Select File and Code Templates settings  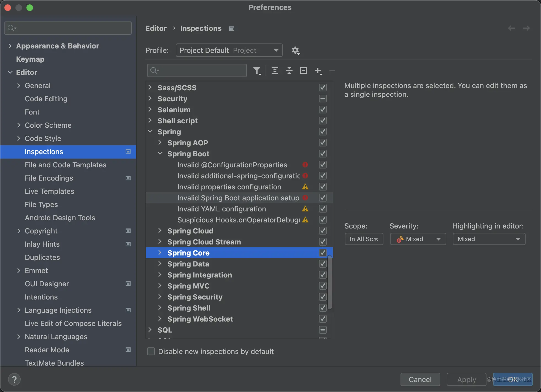pyautogui.click(x=65, y=165)
